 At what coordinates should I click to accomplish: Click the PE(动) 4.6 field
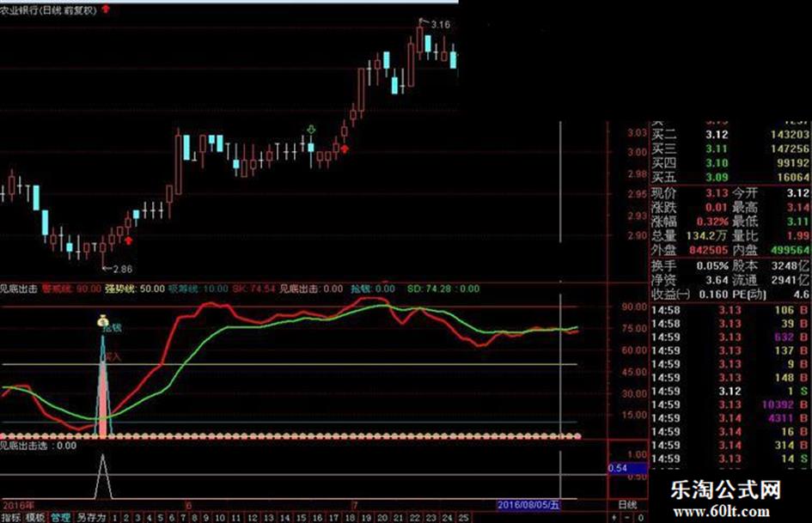point(771,294)
